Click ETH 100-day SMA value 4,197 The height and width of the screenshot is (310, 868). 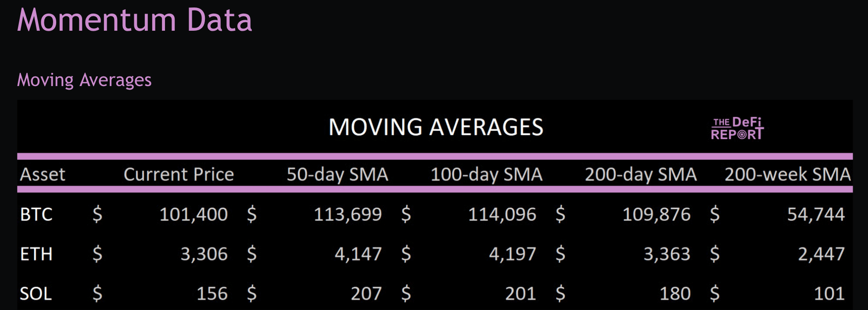(x=512, y=254)
